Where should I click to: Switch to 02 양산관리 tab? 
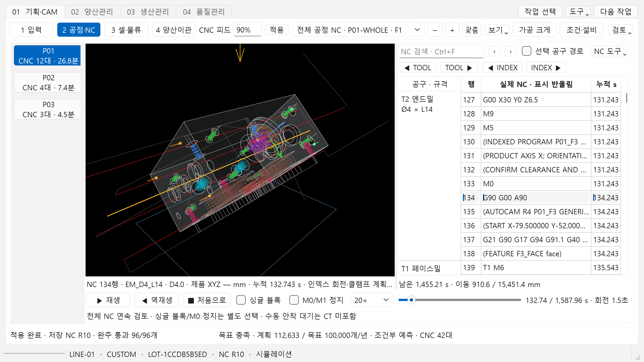tap(92, 12)
